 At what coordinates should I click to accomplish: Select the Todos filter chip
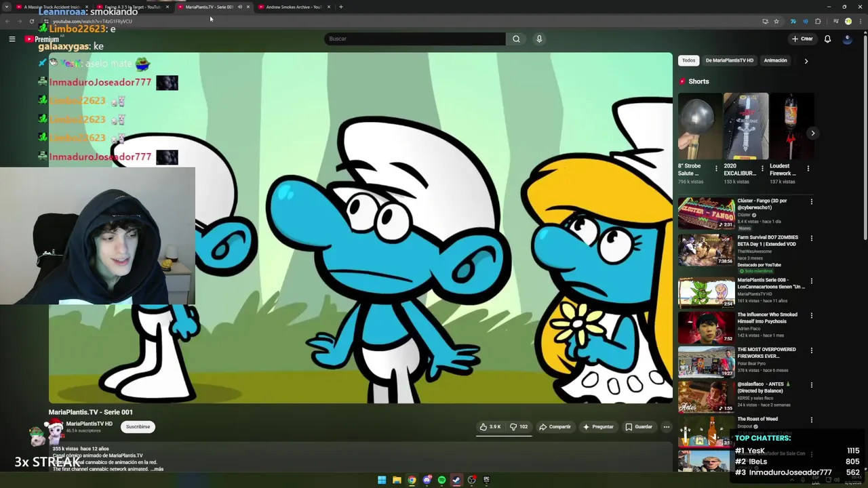coord(688,60)
